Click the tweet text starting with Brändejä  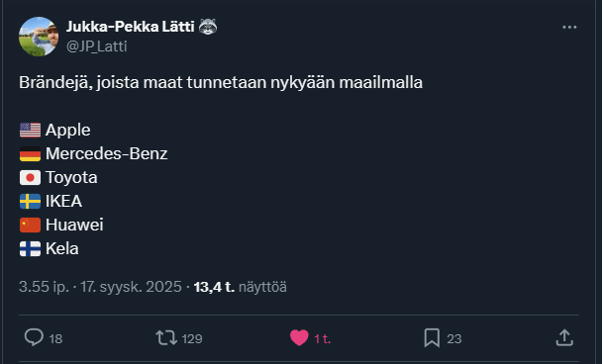(x=221, y=82)
